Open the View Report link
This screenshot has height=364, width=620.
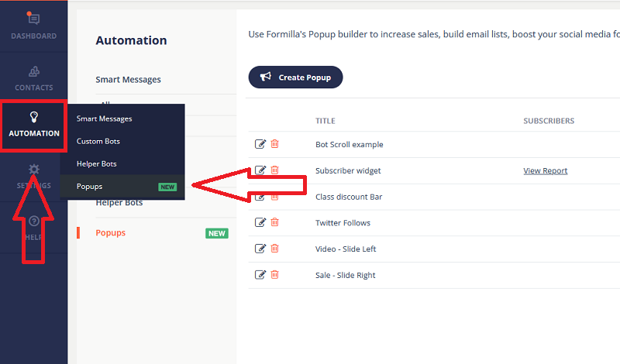[545, 170]
